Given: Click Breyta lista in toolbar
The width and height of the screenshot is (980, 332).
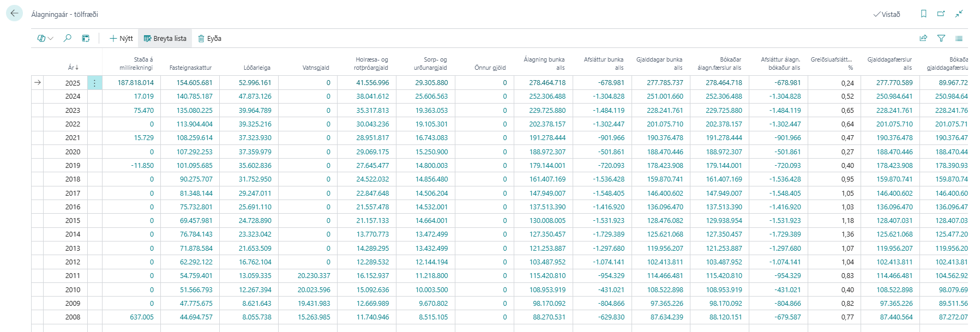Looking at the screenshot, I should (x=165, y=38).
